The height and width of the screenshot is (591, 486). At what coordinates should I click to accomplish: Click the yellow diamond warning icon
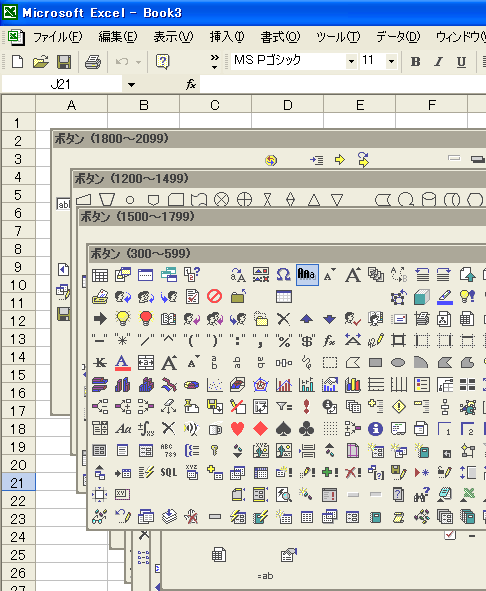[399, 407]
